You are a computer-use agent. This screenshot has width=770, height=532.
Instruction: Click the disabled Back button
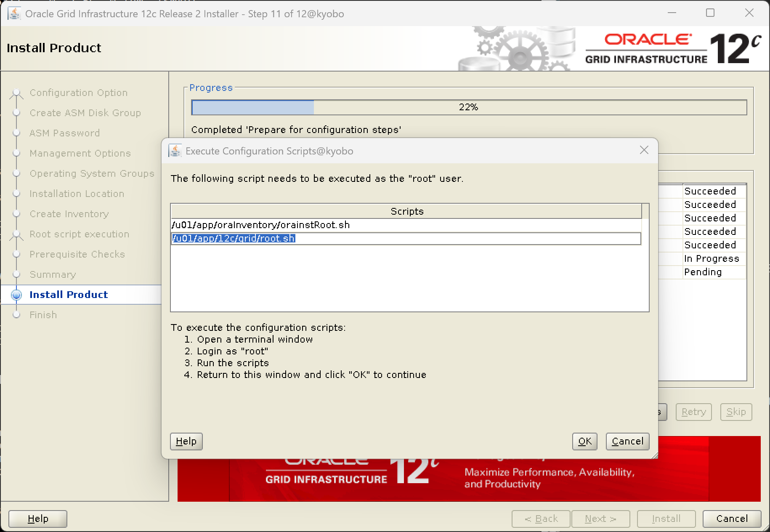541,519
